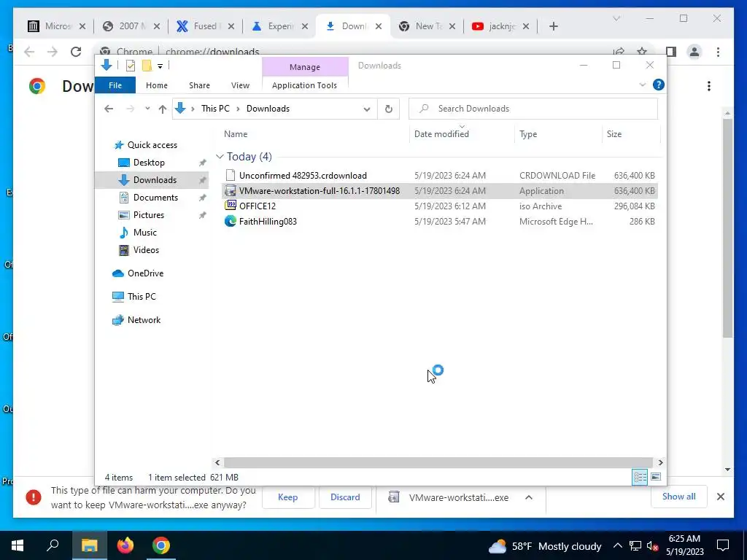Image resolution: width=747 pixels, height=560 pixels.
Task: Switch to large thumbnails view icon
Action: [x=656, y=477]
